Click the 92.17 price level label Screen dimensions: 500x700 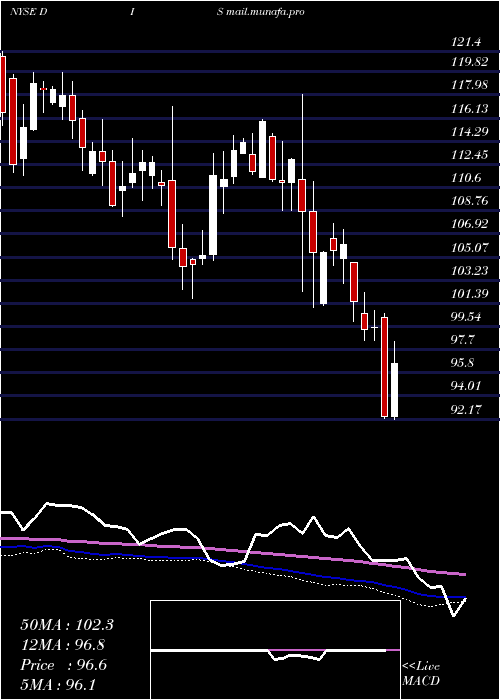[x=467, y=409]
